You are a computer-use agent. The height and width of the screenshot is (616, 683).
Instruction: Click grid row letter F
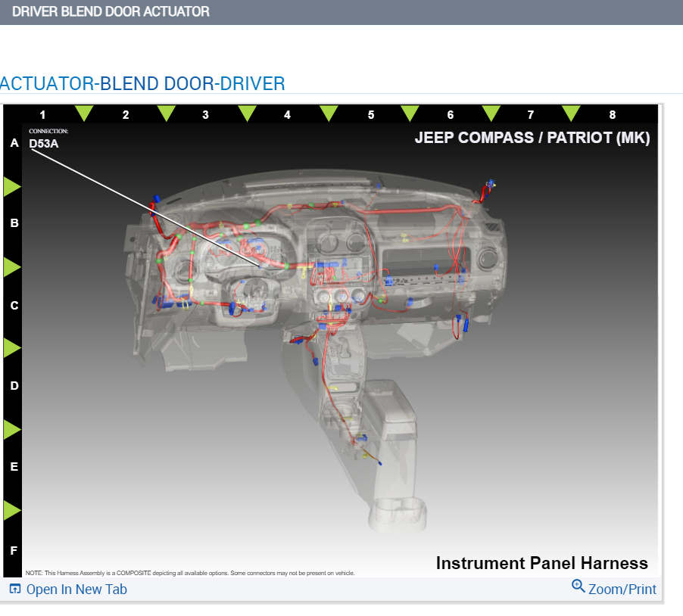[x=14, y=550]
